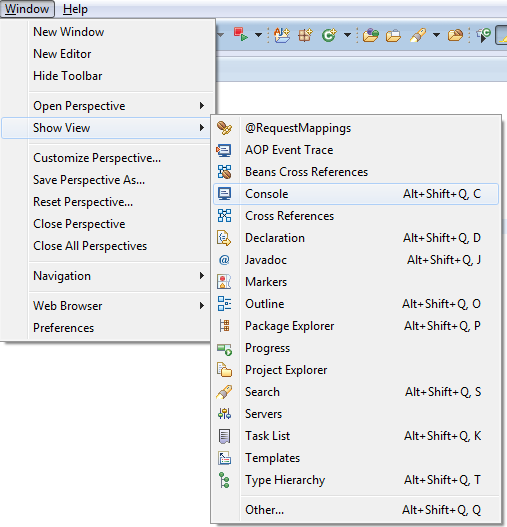Click the Javadoc @ icon

[x=224, y=260]
